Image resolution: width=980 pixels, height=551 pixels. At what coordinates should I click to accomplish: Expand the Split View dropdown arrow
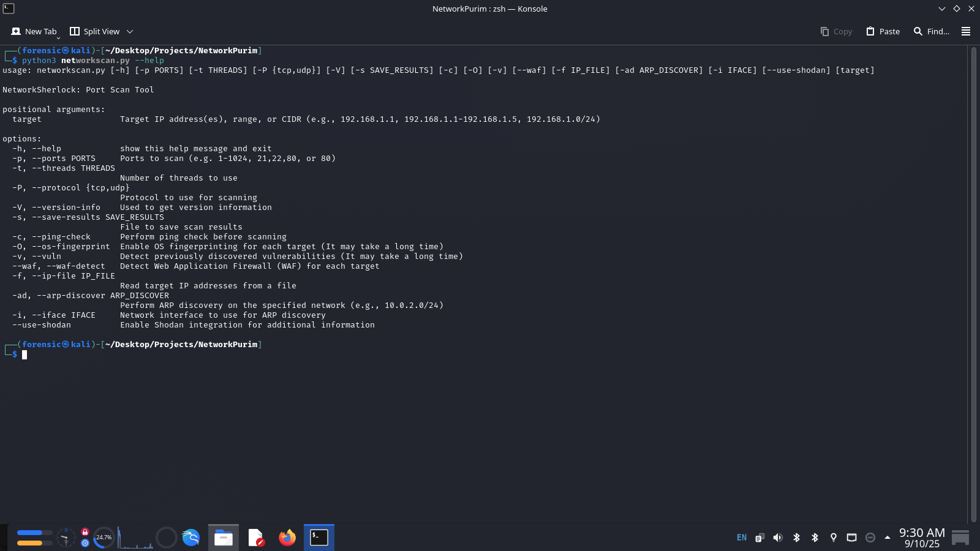pos(130,31)
